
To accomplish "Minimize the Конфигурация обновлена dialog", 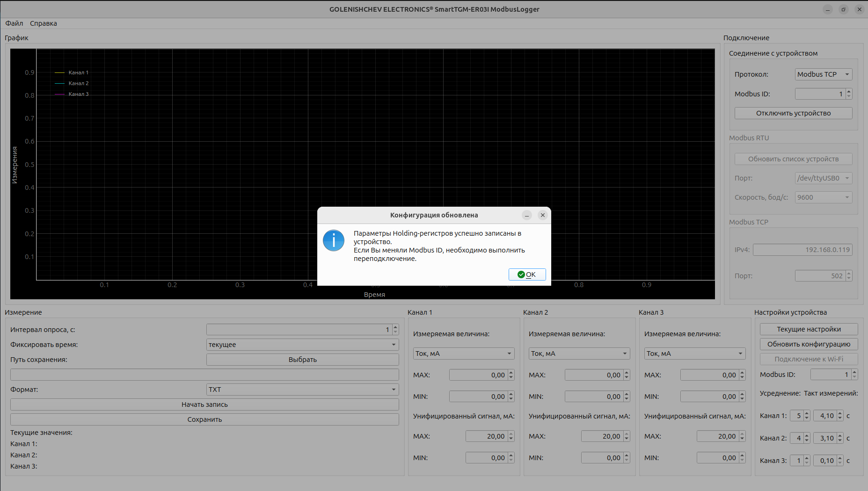I will coord(527,215).
